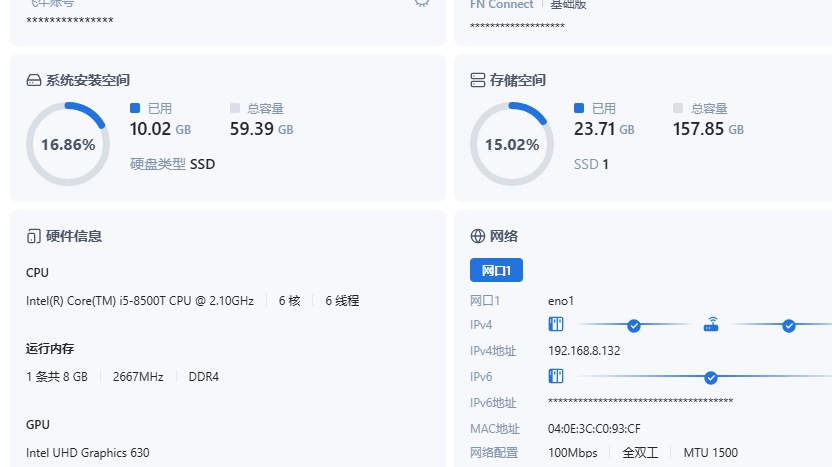Click the 192.168.8.132 IPv4 address
The height and width of the screenshot is (467, 832).
coord(584,351)
